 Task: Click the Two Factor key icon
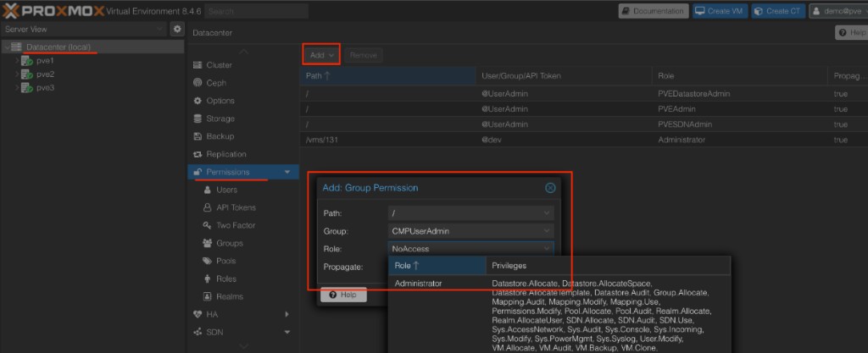(x=208, y=225)
